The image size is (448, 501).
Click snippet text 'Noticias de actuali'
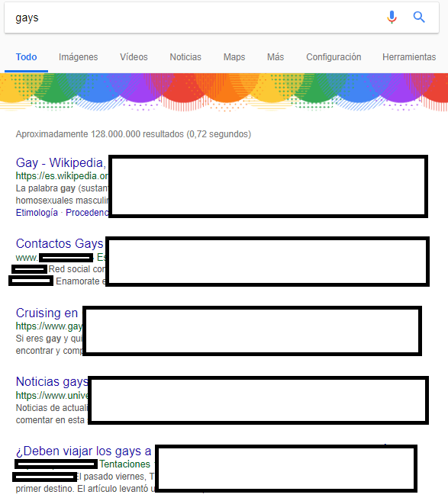(52, 408)
